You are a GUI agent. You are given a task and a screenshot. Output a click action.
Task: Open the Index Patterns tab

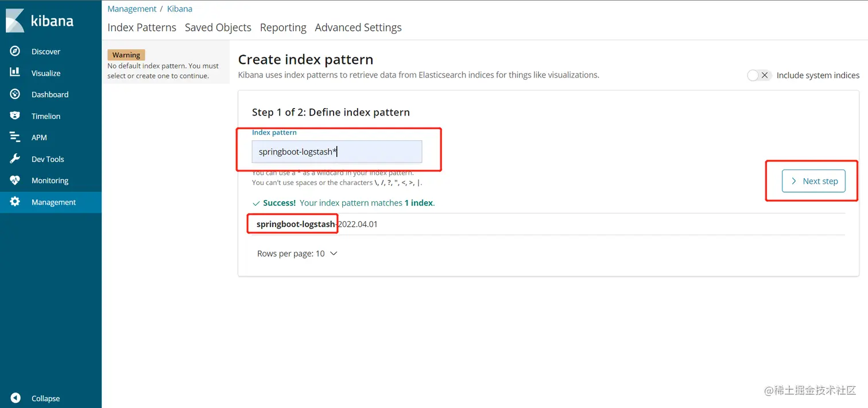142,28
